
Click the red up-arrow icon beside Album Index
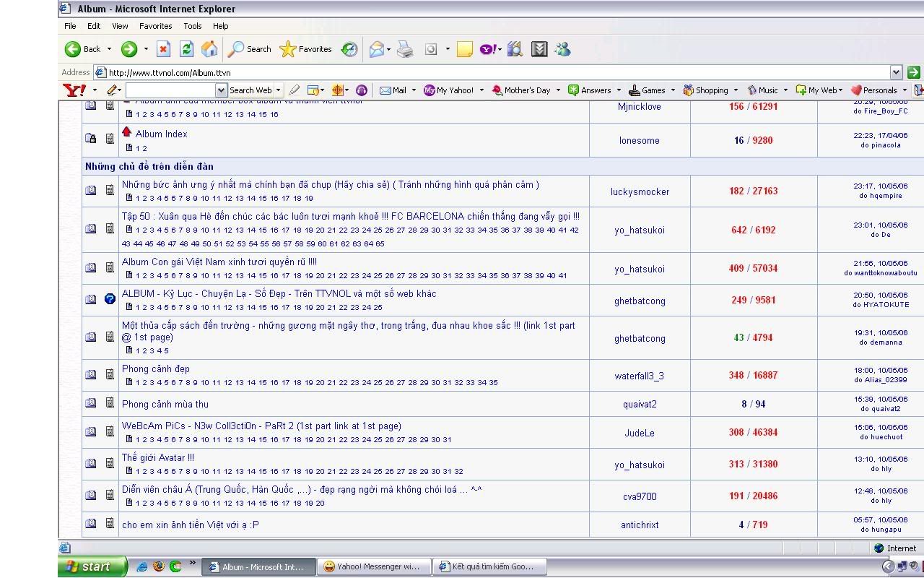pyautogui.click(x=126, y=131)
